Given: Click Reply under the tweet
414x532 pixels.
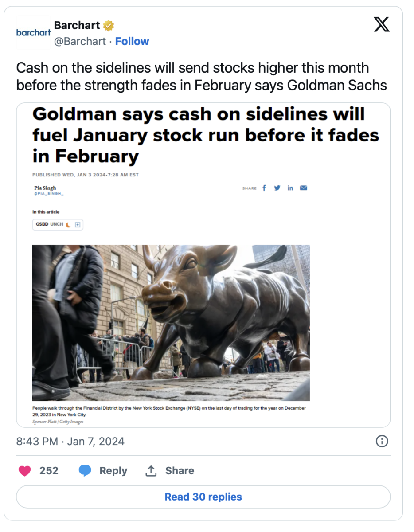Looking at the screenshot, I should 103,471.
